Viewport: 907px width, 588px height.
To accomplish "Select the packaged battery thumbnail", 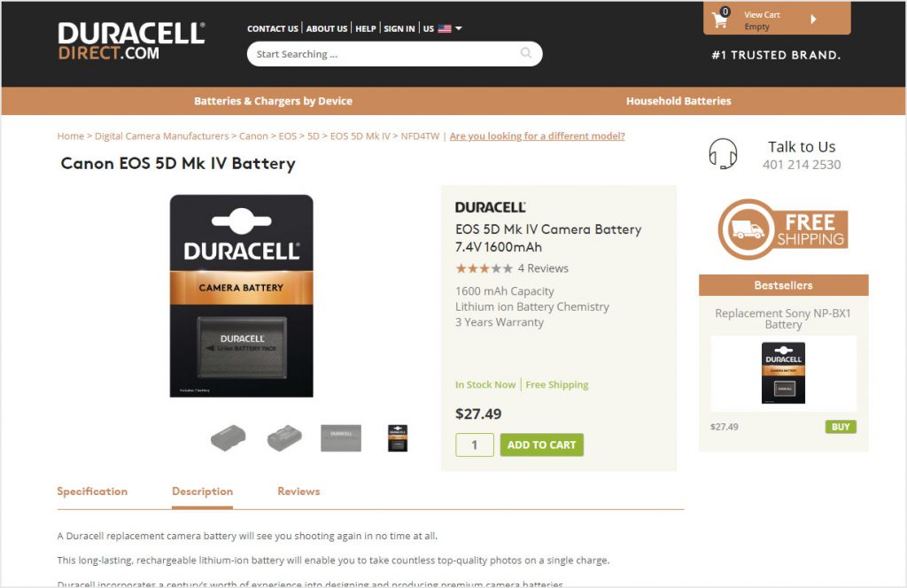I will [x=398, y=437].
